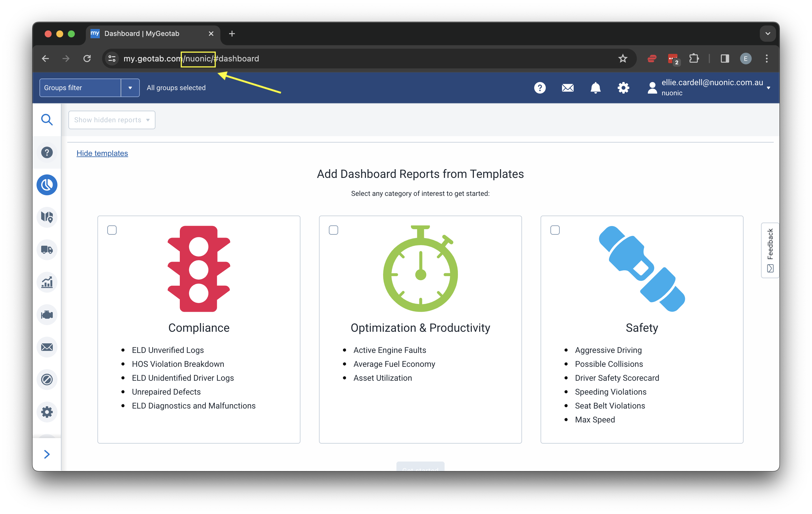
Task: Open the Rules & Groups icon
Action: pos(47,380)
